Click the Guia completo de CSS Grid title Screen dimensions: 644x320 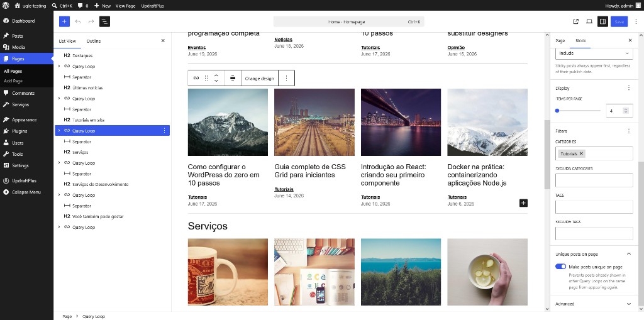(x=309, y=171)
